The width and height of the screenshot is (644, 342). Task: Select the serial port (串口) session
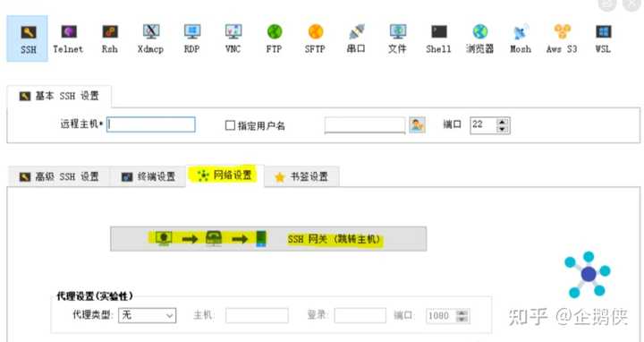356,38
